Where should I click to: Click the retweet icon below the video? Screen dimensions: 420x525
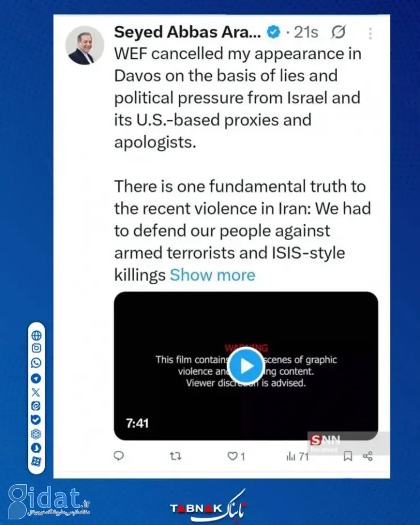(175, 456)
